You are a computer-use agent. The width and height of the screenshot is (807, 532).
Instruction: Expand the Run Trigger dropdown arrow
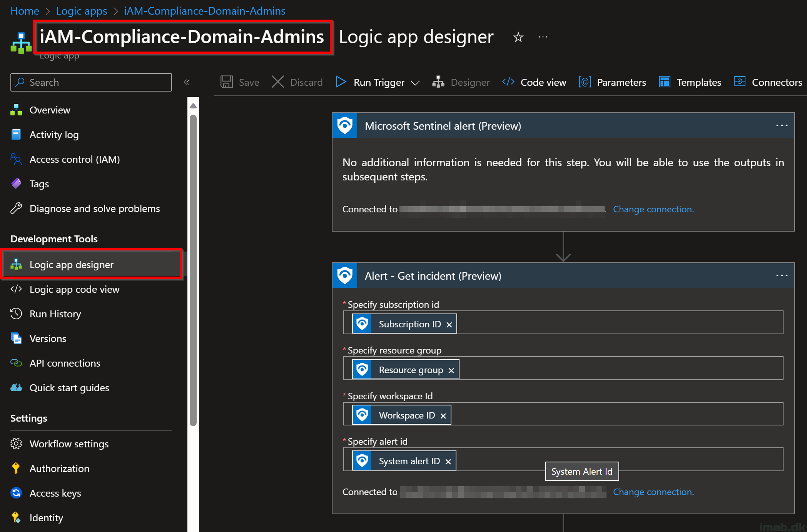[415, 83]
